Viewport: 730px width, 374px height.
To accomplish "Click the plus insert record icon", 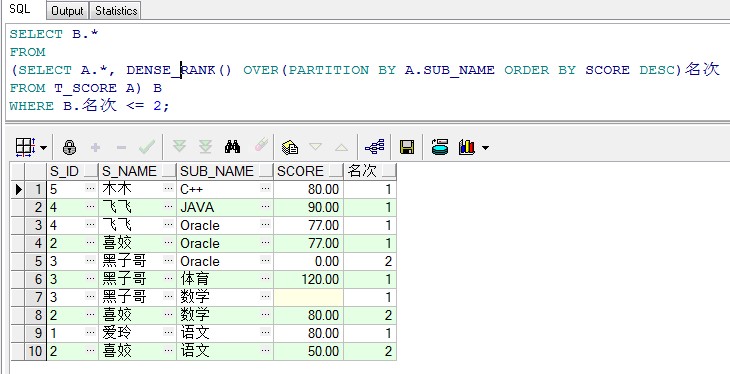I will [x=95, y=148].
